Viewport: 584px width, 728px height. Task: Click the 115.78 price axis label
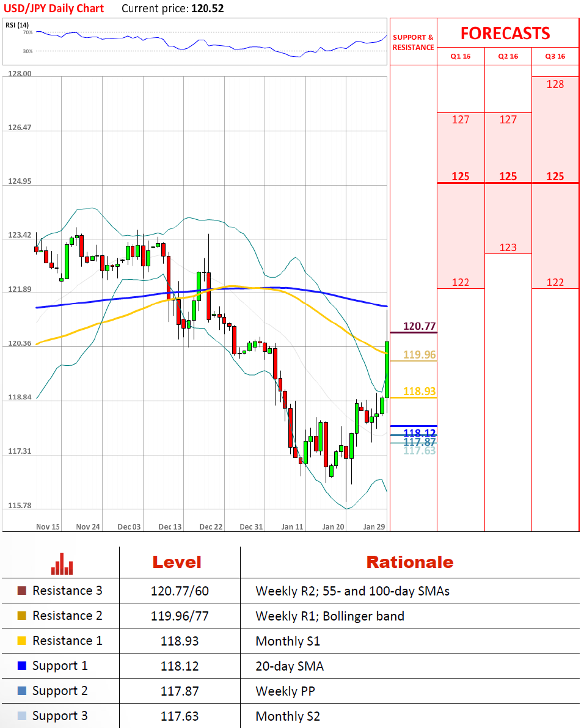pyautogui.click(x=20, y=505)
